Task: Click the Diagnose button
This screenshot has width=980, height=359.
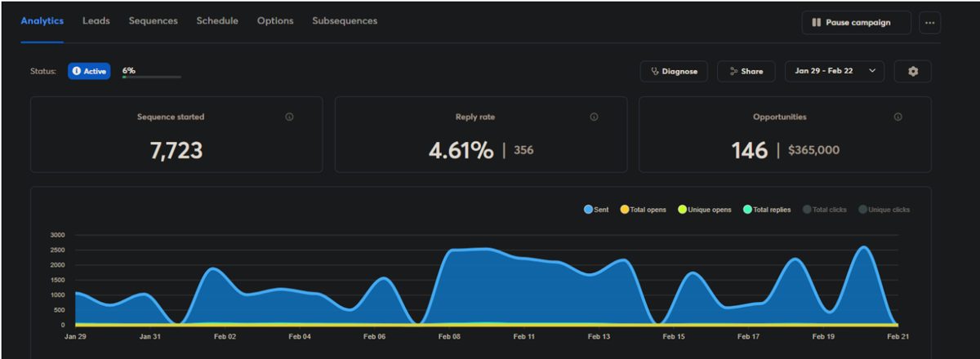Action: pos(674,71)
